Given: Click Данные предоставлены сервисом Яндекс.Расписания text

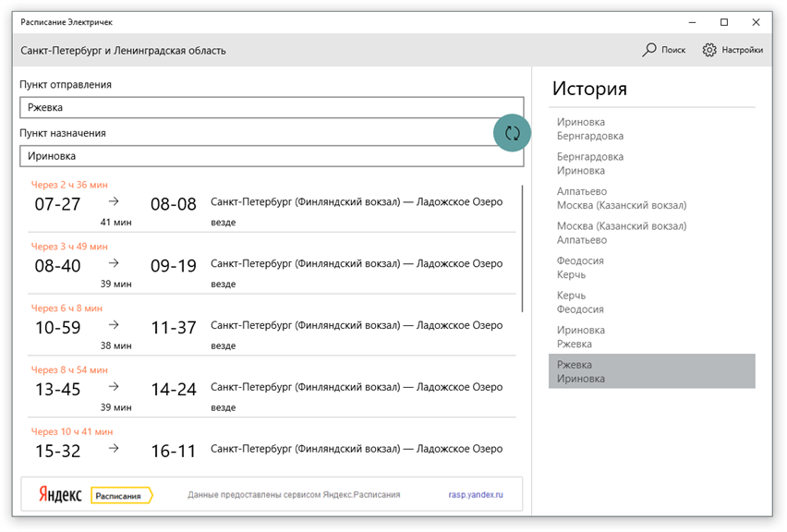Looking at the screenshot, I should 294,495.
